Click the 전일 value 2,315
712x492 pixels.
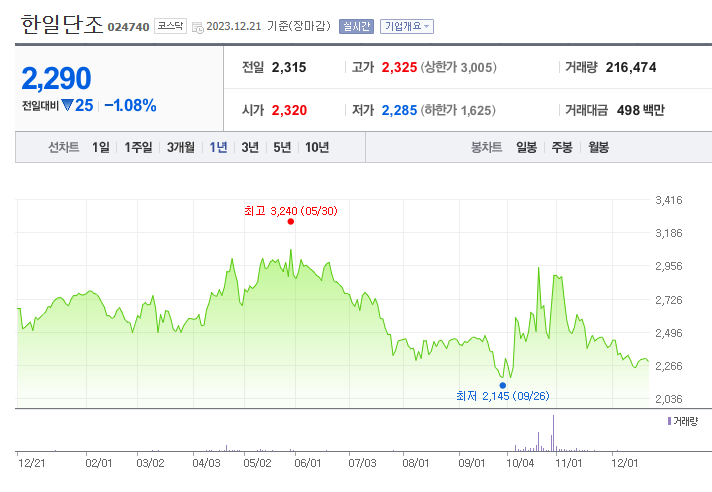point(289,67)
